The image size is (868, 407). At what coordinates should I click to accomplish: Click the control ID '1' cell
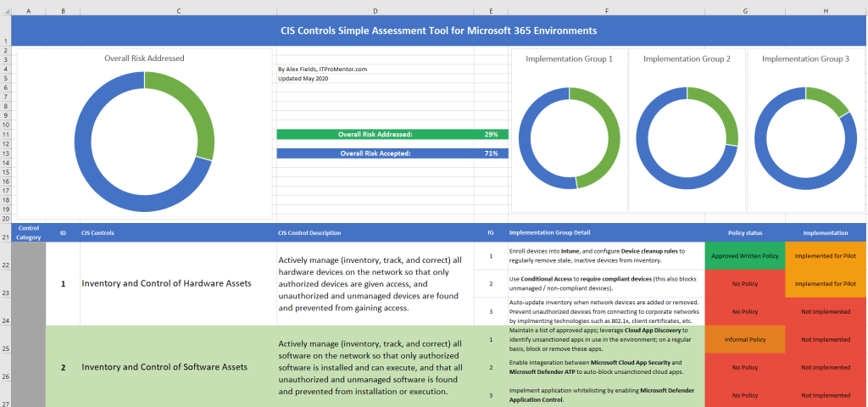coord(63,283)
